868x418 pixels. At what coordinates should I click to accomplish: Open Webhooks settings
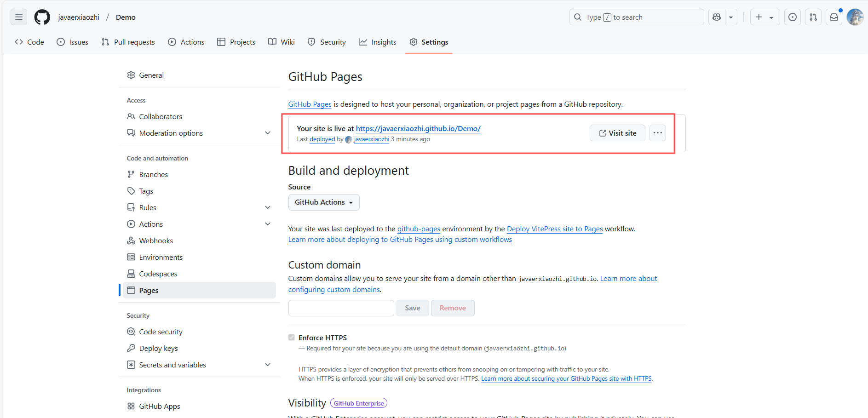tap(199, 240)
